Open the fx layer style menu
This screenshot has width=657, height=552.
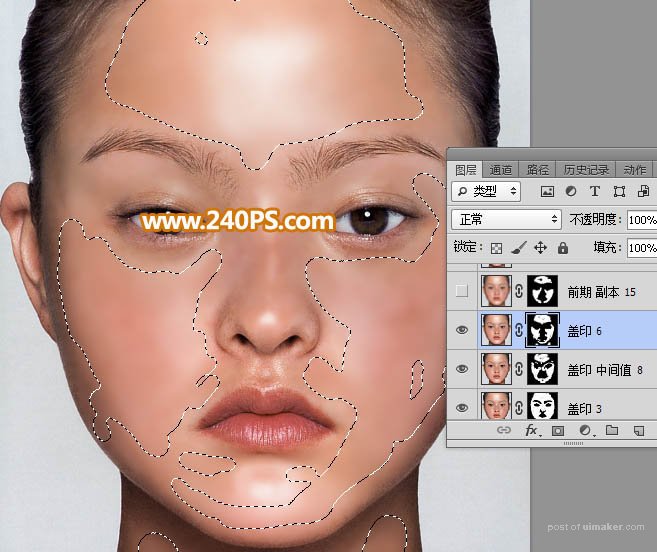[x=532, y=430]
